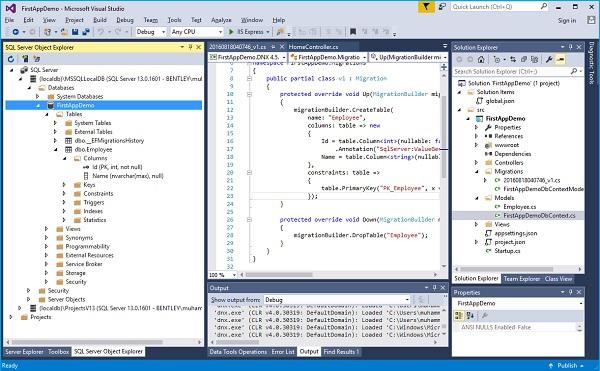
Task: Open the Analyze menu
Action: pos(221,20)
